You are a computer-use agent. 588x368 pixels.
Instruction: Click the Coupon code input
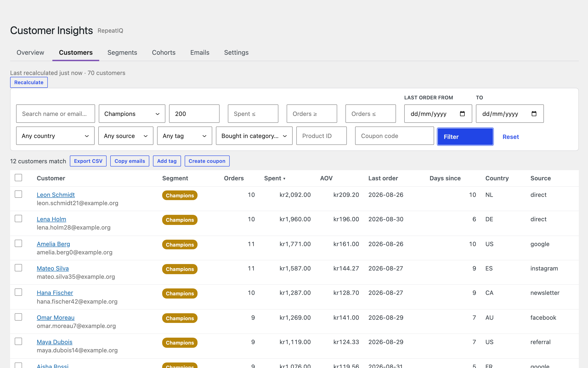[395, 136]
